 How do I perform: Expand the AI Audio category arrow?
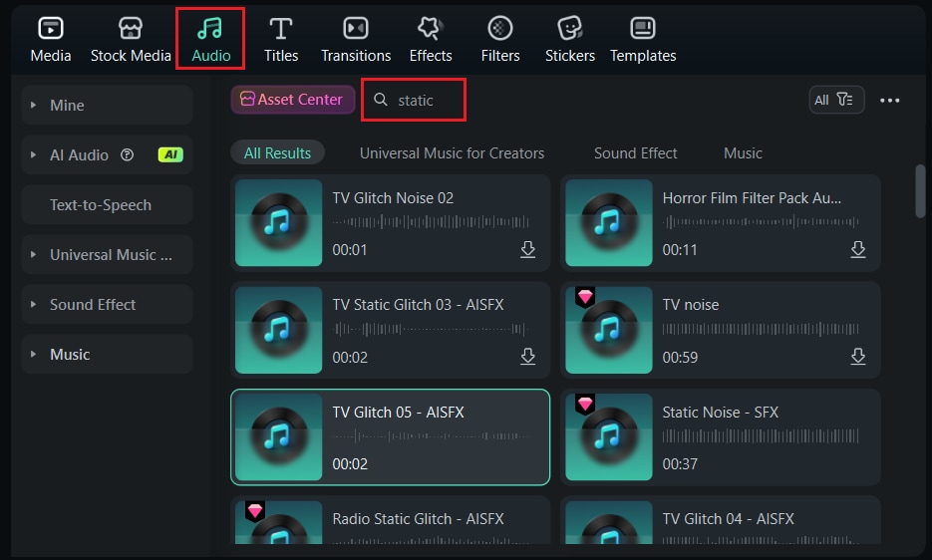[x=33, y=155]
